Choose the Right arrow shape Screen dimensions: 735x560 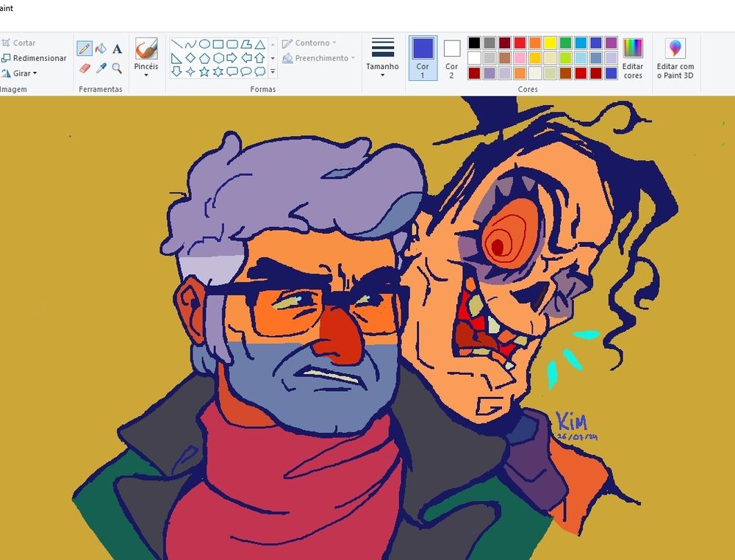[x=232, y=58]
